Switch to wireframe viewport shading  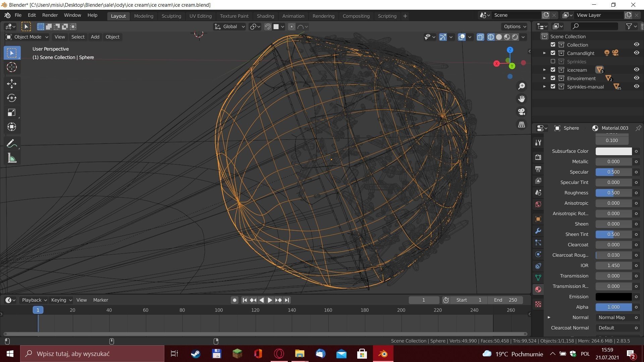pyautogui.click(x=491, y=37)
